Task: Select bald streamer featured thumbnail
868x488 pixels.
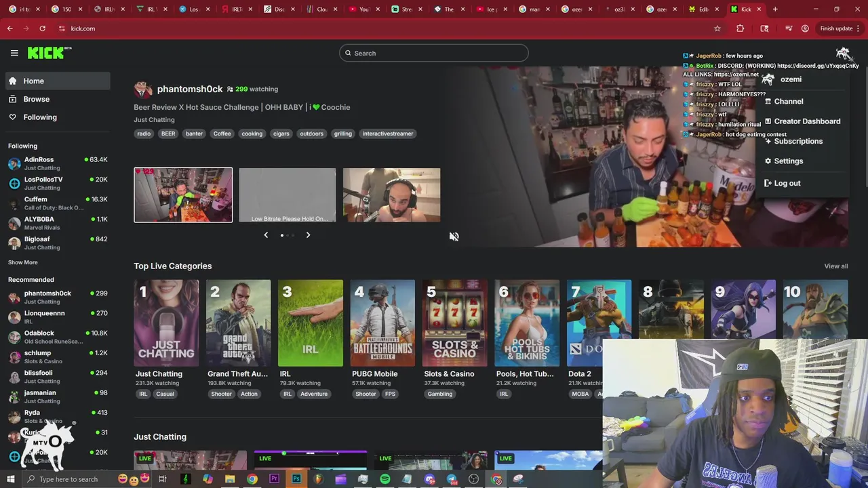Action: click(391, 195)
